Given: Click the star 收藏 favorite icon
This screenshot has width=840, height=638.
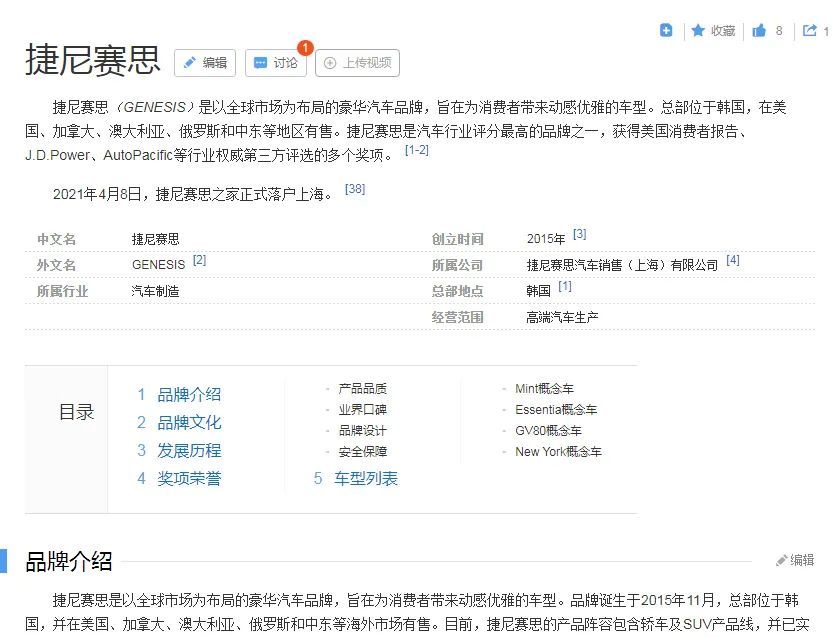Looking at the screenshot, I should pos(698,31).
